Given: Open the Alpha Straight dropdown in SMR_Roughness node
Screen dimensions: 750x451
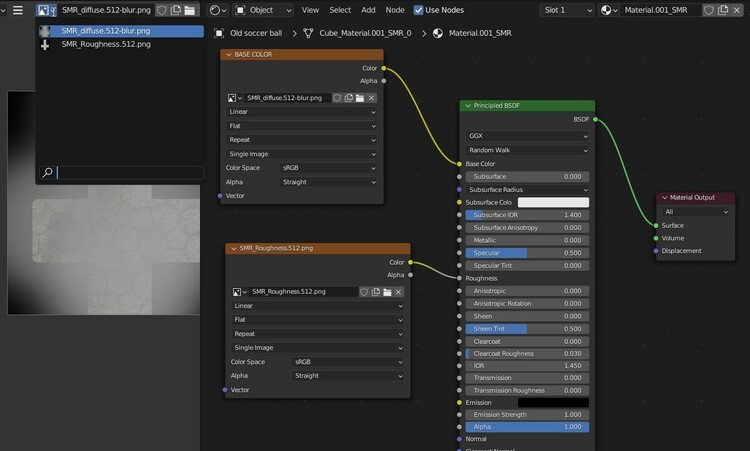Looking at the screenshot, I should coord(348,376).
